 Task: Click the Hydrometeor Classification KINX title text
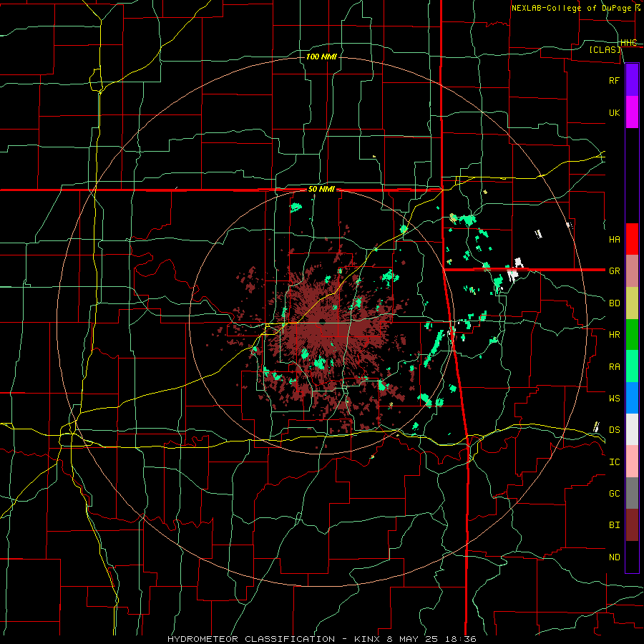(321, 639)
